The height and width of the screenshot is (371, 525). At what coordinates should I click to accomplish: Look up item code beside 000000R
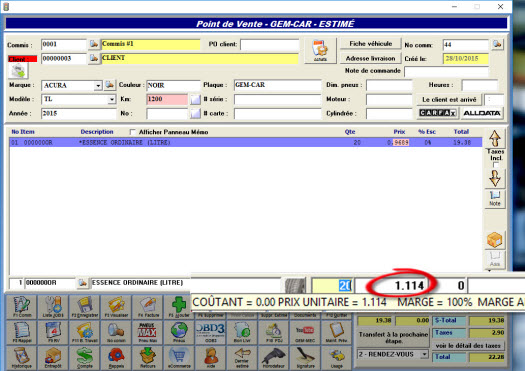[82, 283]
